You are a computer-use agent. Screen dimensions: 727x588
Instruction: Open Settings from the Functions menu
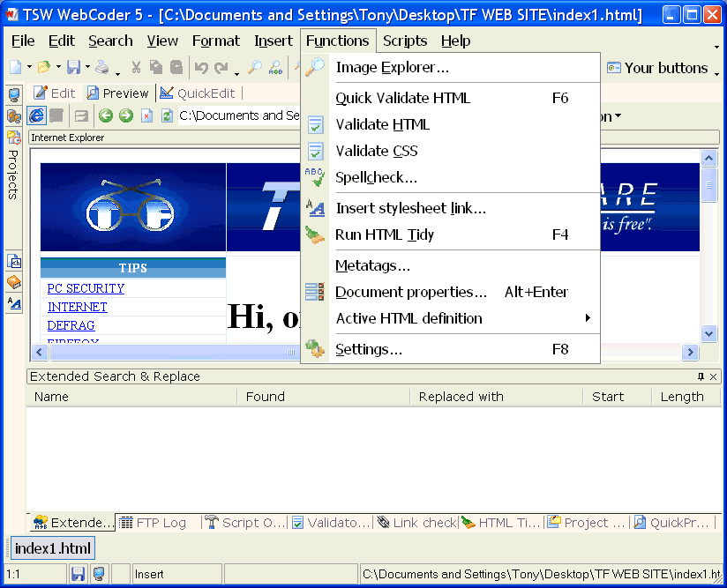tap(451, 349)
